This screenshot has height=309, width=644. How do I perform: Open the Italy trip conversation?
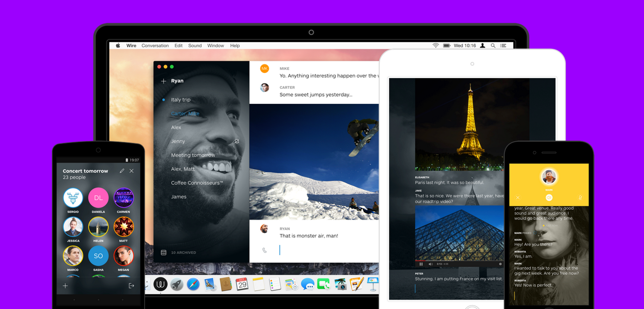pos(181,100)
